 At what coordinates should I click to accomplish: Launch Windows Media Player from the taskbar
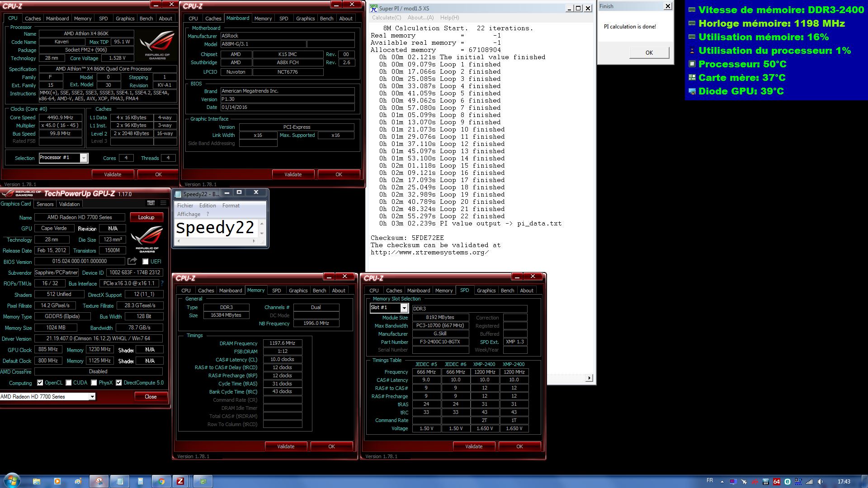coord(57,481)
